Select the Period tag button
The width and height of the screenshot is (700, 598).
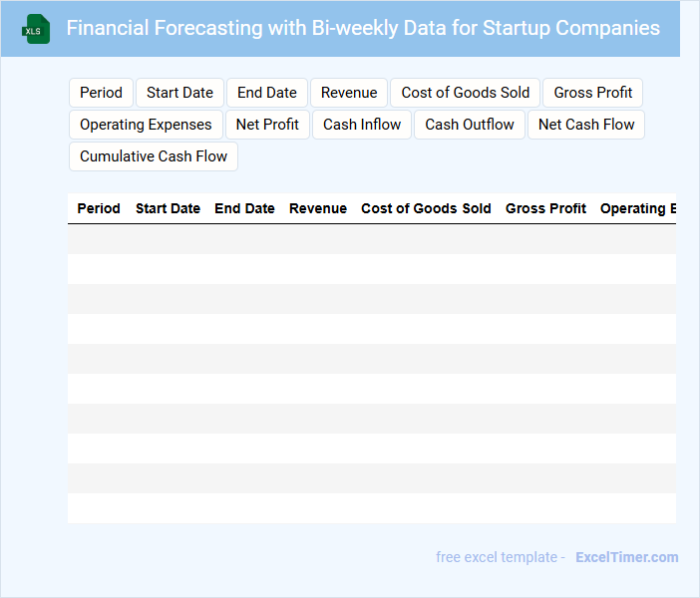(101, 93)
